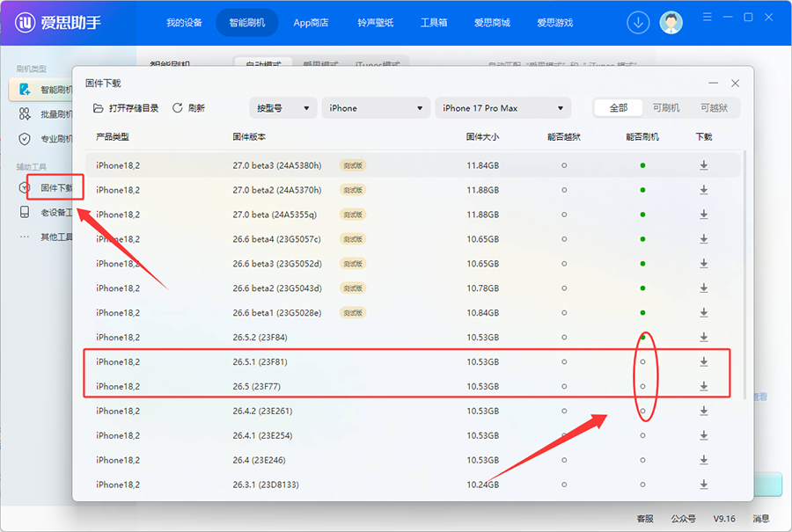
Task: Click 公众号 in status bar
Action: click(x=683, y=519)
